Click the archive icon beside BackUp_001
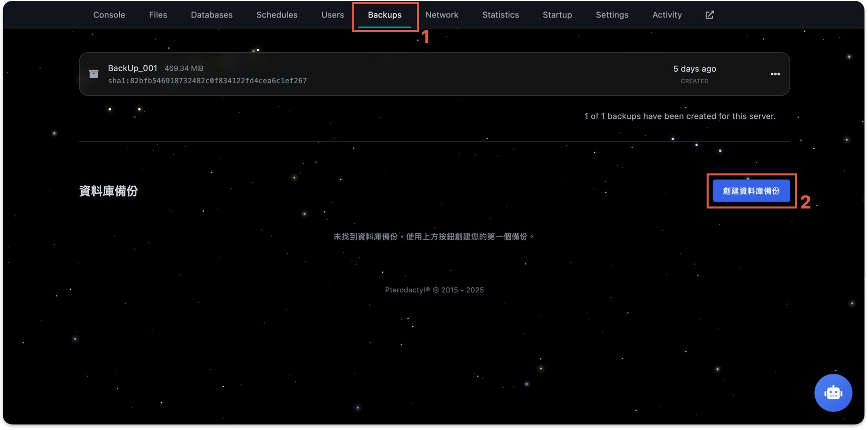The image size is (868, 430). 94,74
